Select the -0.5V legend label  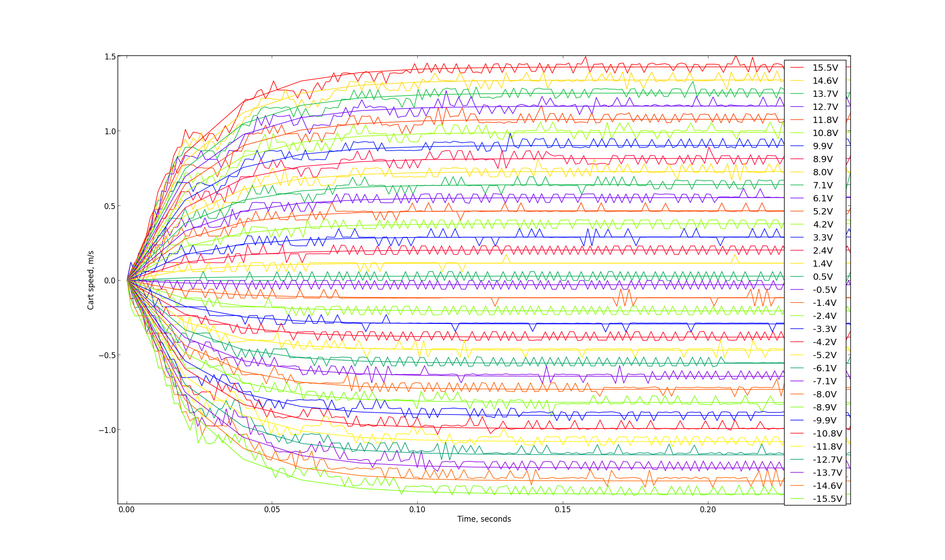(825, 290)
